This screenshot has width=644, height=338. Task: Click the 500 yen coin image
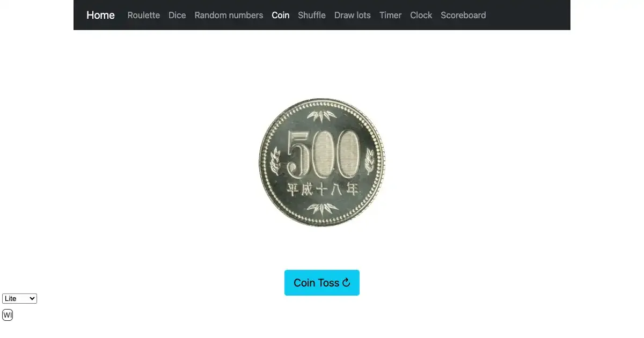(x=322, y=162)
